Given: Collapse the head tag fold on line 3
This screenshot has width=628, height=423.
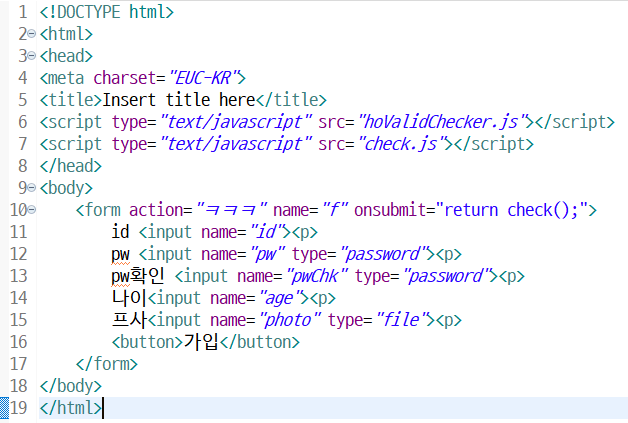Looking at the screenshot, I should (32, 56).
